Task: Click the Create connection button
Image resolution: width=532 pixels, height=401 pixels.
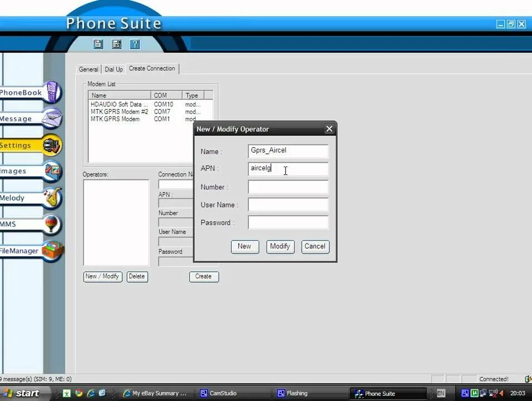Action: (x=204, y=276)
